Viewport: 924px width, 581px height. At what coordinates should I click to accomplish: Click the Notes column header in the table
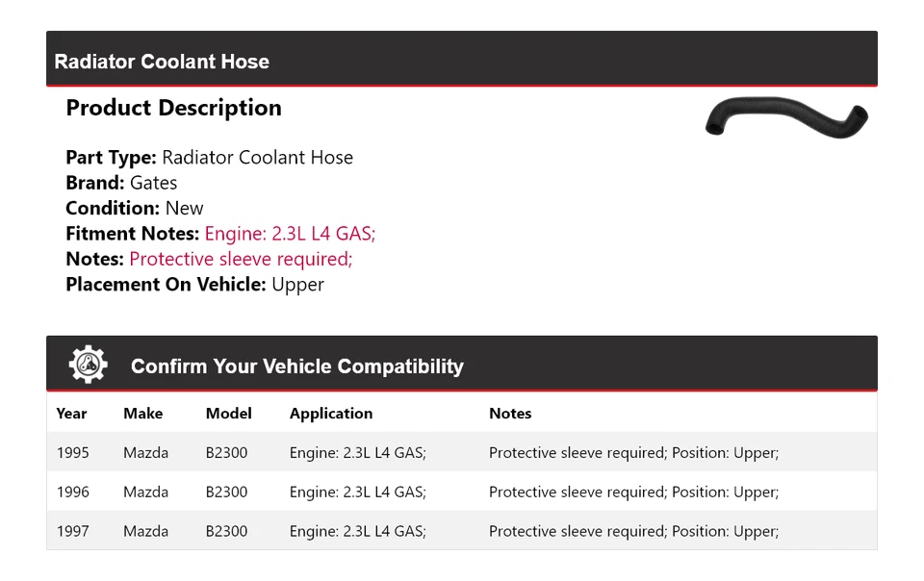[510, 414]
